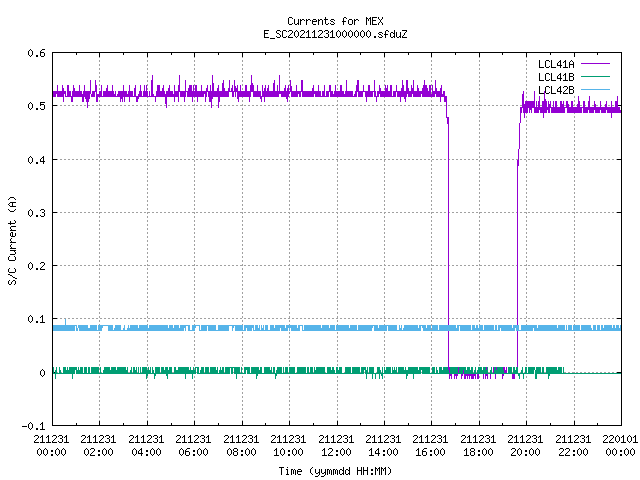The width and height of the screenshot is (640, 480).
Task: Click the chart title 'Currents for MEX'
Action: (x=335, y=21)
